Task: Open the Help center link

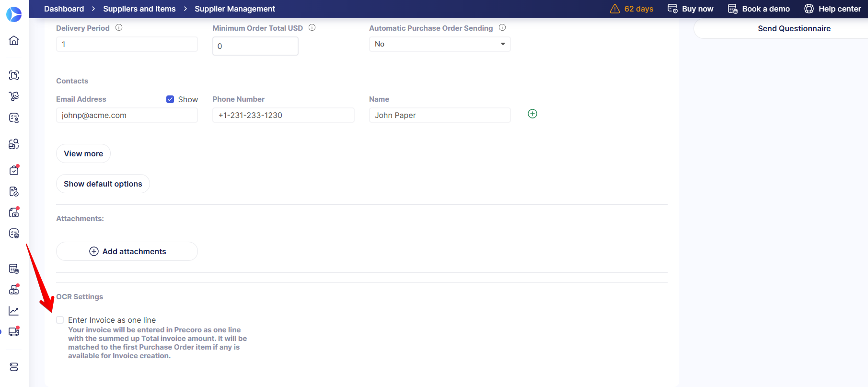Action: 840,9
